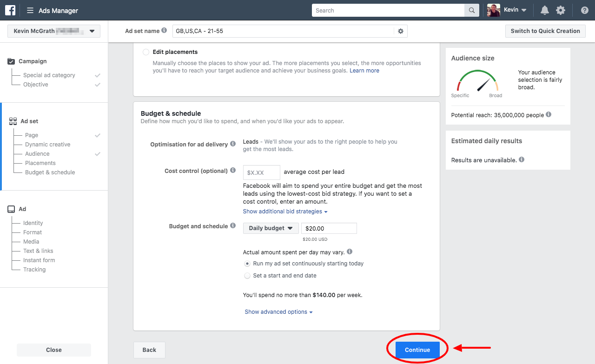This screenshot has width=595, height=364.
Task: Open the notifications bell
Action: coord(544,11)
